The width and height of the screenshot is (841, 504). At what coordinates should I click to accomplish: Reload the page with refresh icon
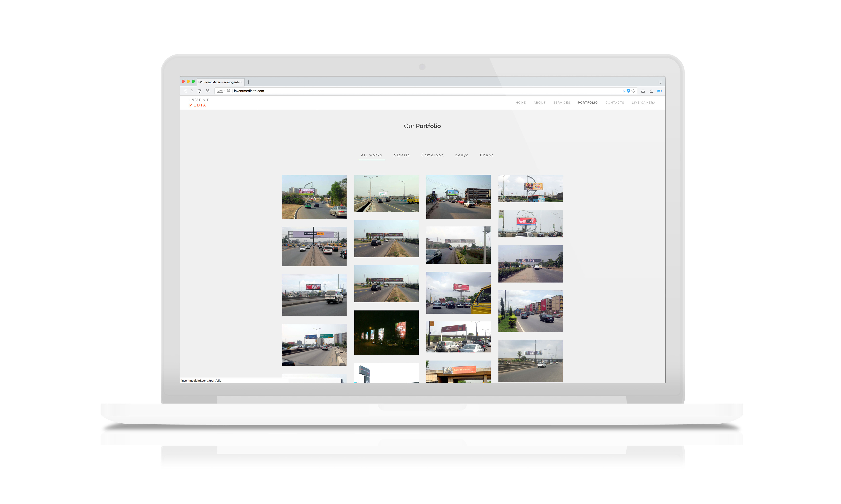coord(199,91)
